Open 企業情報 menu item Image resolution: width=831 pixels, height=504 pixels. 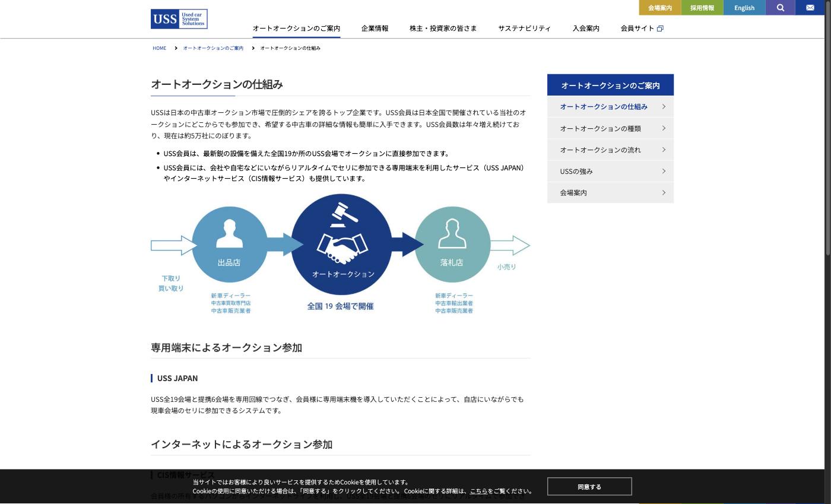pyautogui.click(x=375, y=28)
